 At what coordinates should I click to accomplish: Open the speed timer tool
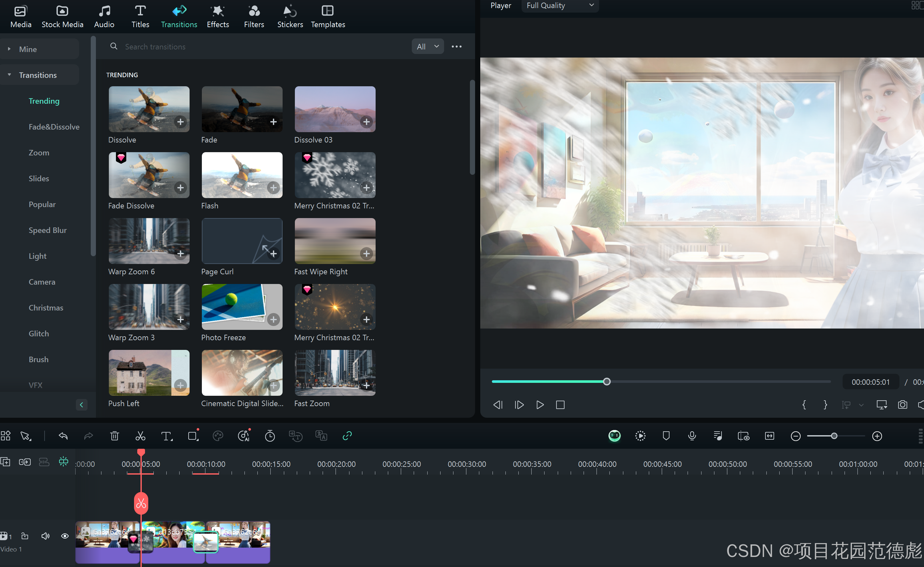[270, 436]
